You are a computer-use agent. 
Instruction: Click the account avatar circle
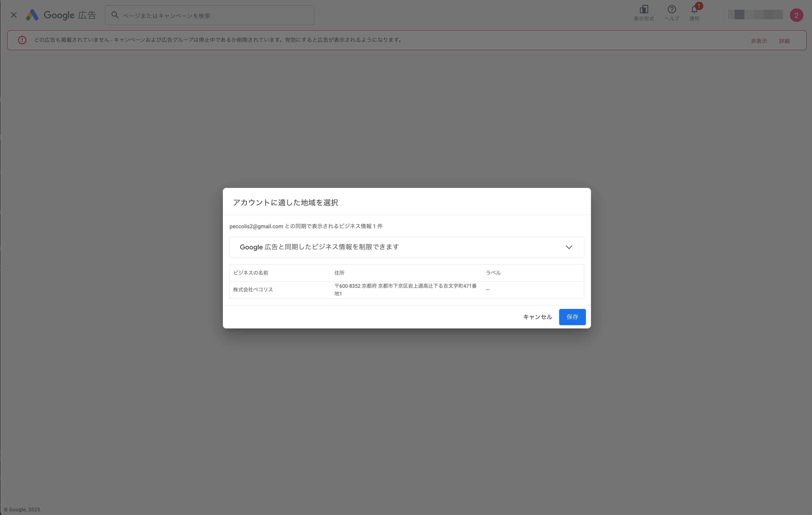click(796, 15)
